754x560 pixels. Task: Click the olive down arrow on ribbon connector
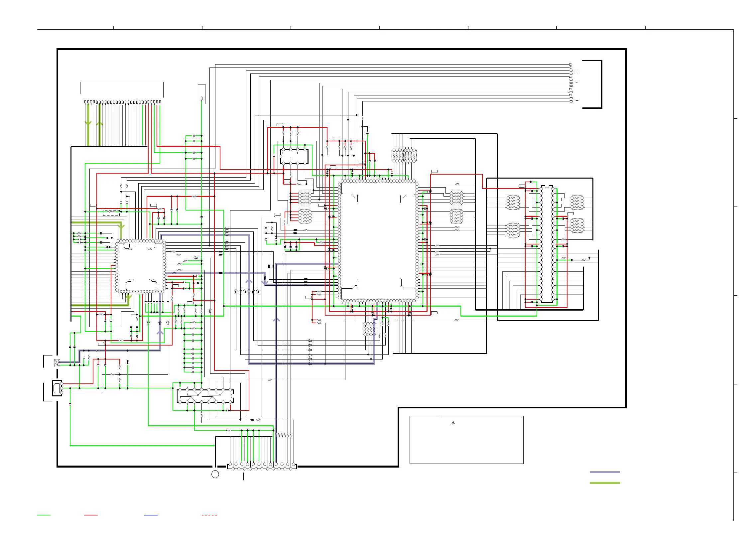coord(88,123)
